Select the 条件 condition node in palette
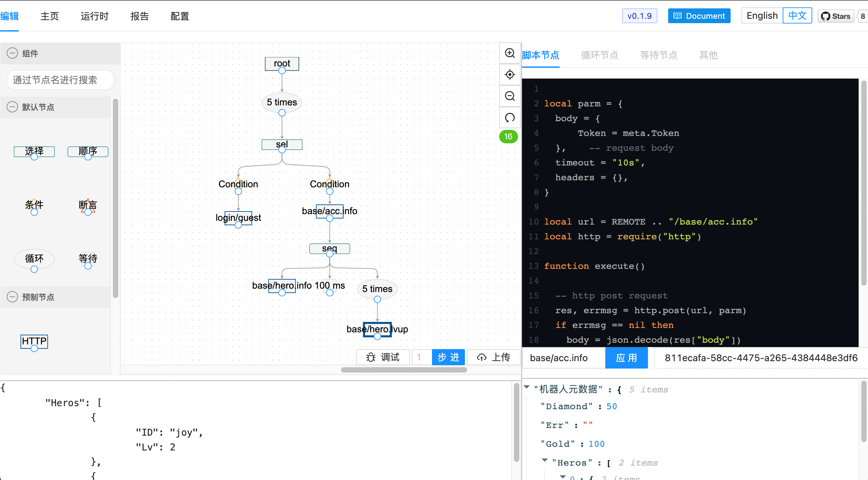Image resolution: width=868 pixels, height=480 pixels. point(34,205)
